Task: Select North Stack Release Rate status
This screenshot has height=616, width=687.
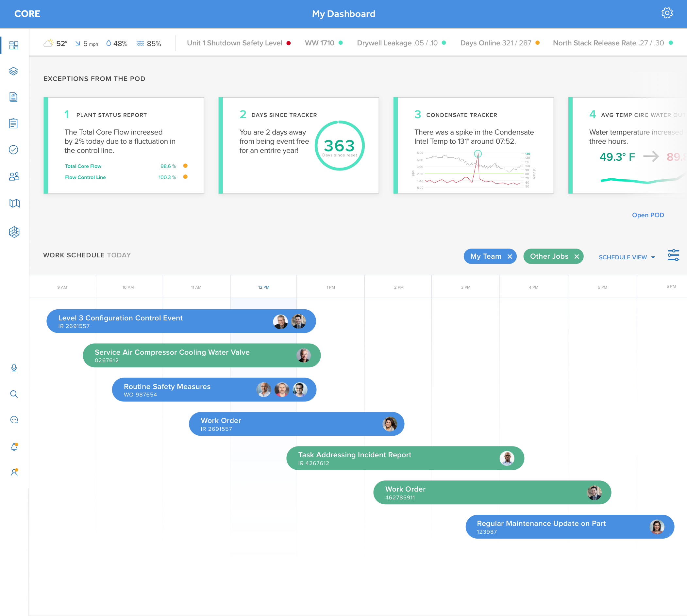Action: 612,43
